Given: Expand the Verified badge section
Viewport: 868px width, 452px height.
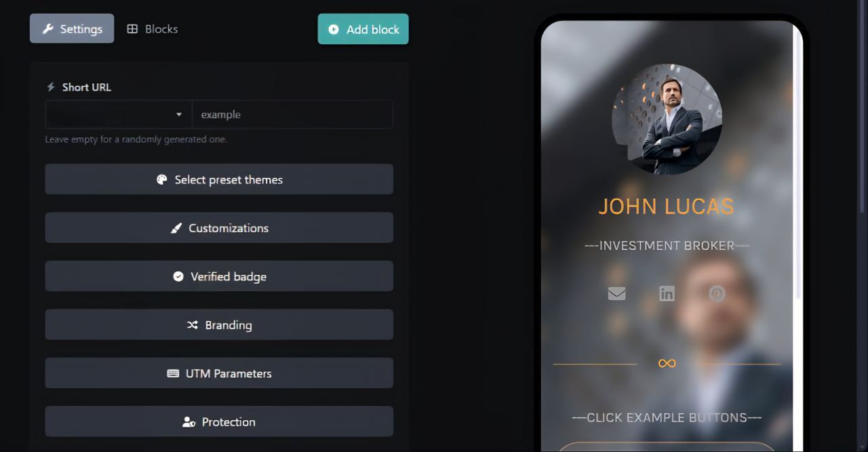Looking at the screenshot, I should (x=219, y=276).
